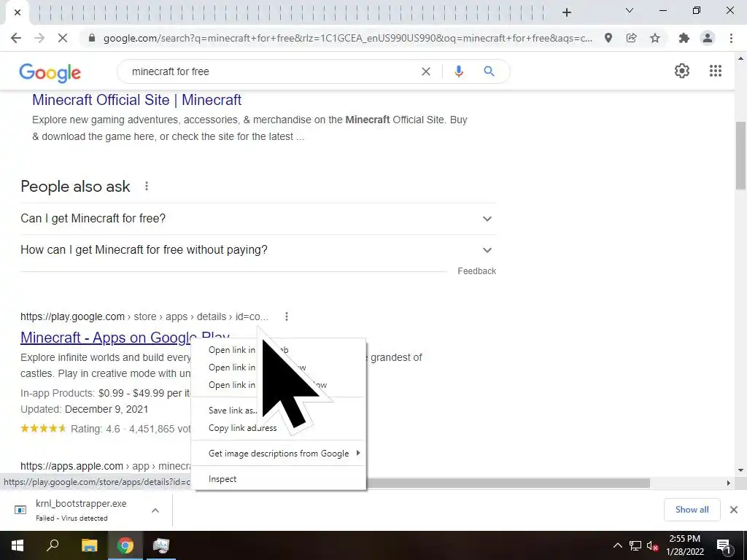Click the Feedback link
This screenshot has width=747, height=560.
476,271
